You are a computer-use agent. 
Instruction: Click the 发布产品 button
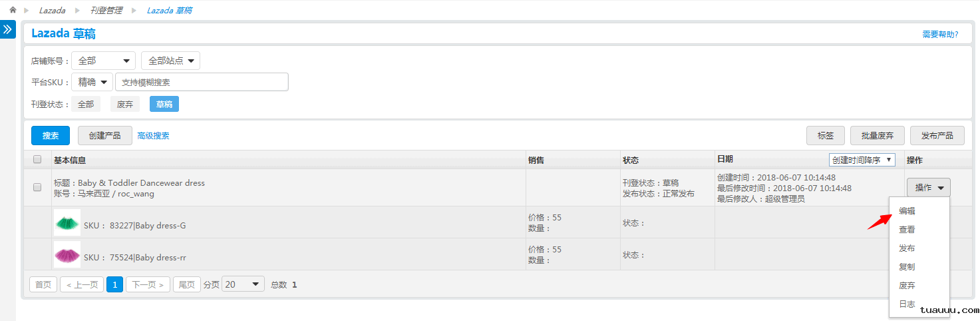click(x=937, y=135)
